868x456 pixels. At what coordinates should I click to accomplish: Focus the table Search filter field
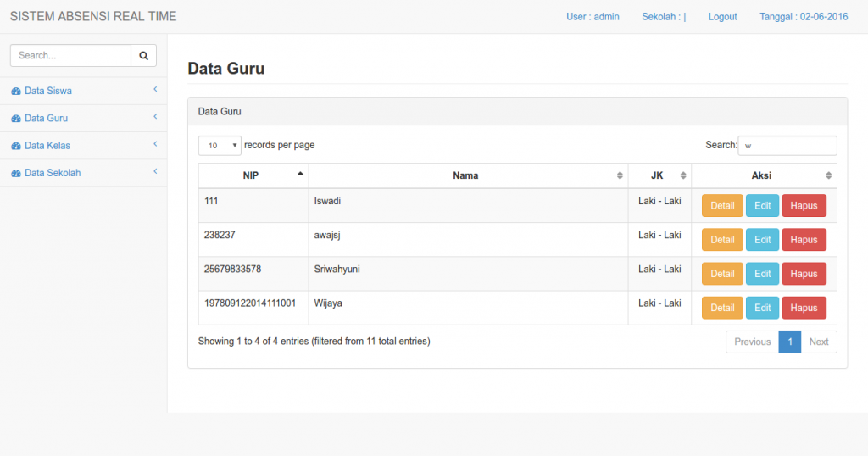click(x=787, y=146)
